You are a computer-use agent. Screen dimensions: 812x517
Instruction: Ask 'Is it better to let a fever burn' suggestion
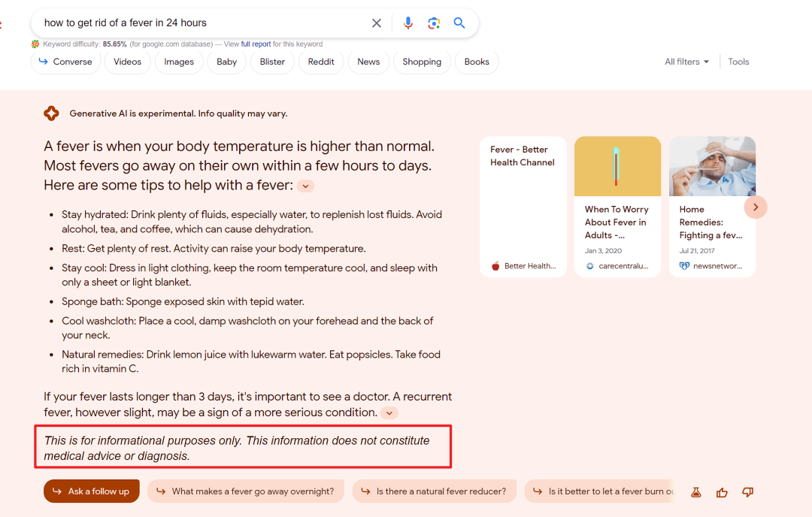[601, 491]
